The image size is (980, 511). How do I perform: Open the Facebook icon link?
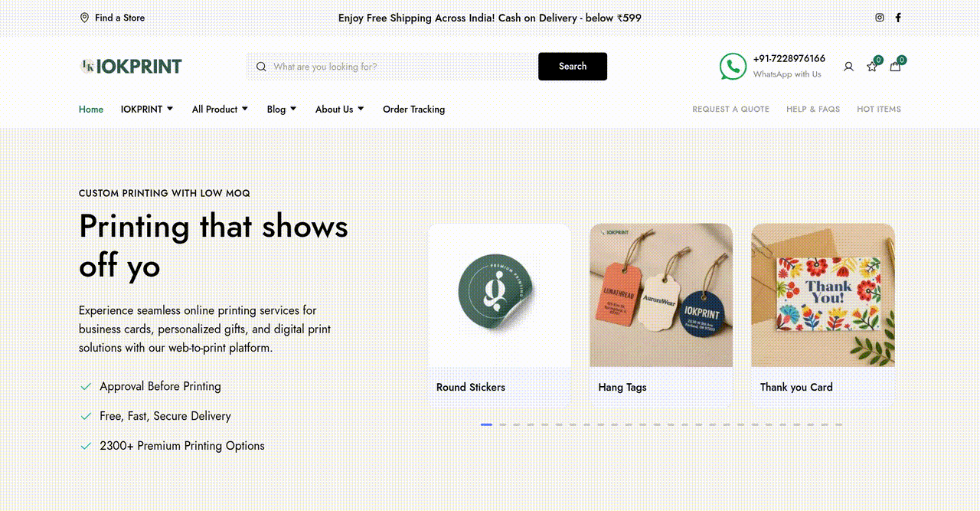898,18
